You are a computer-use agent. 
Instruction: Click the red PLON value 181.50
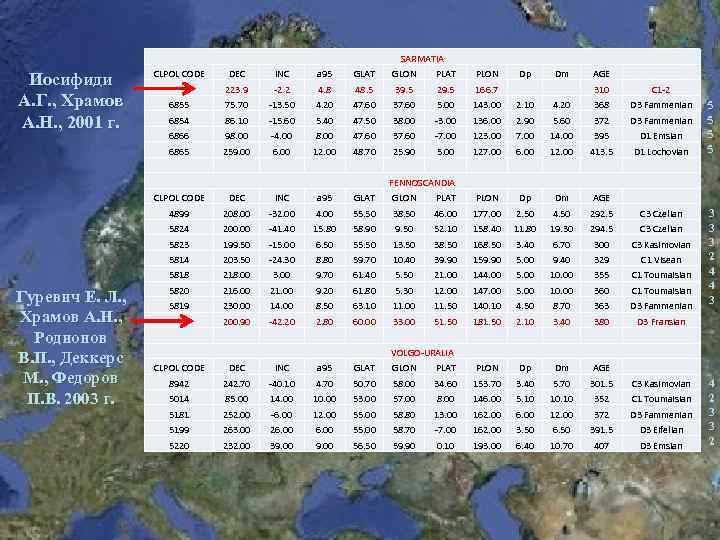click(487, 322)
